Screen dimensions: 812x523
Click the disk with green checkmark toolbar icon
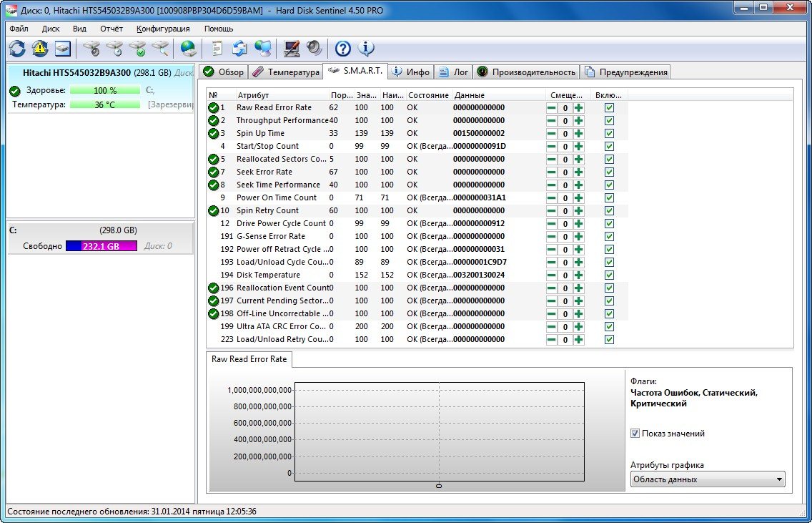[x=137, y=49]
